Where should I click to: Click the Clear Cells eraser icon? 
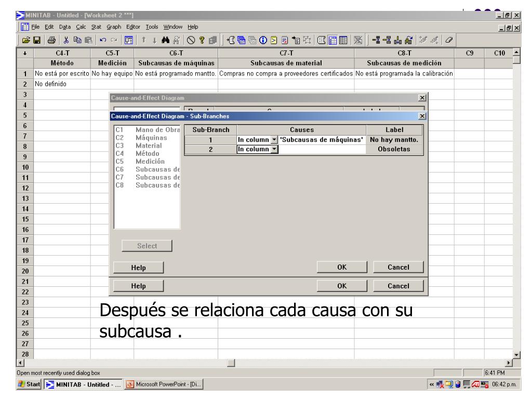coord(448,41)
